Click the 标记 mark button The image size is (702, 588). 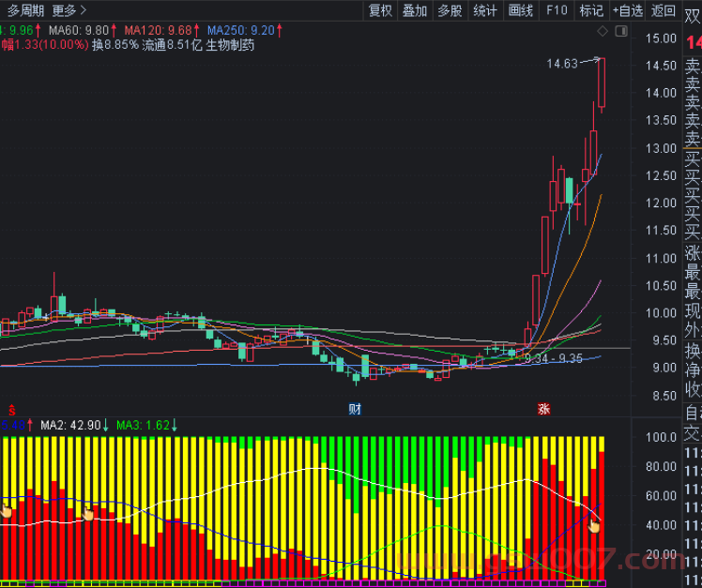click(591, 10)
